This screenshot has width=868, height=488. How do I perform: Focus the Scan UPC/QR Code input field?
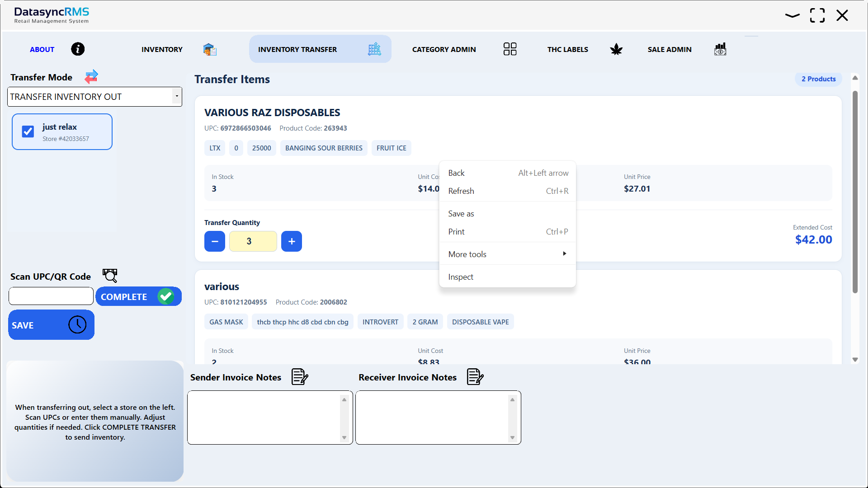[51, 296]
